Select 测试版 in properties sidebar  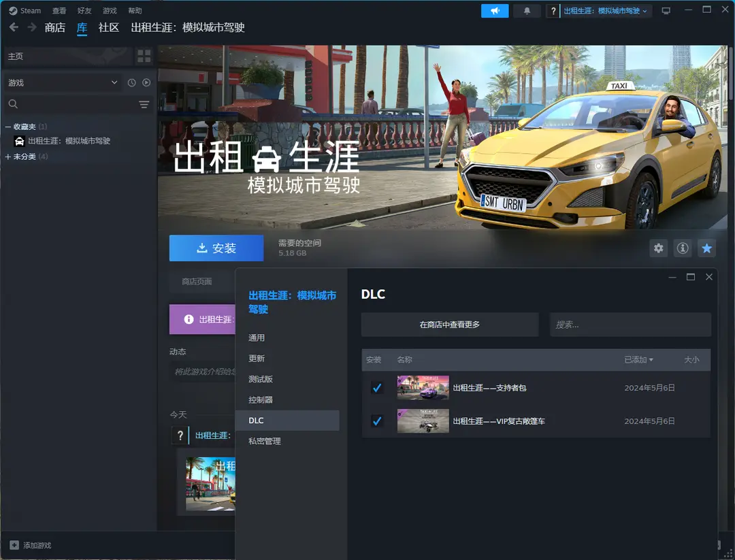coord(287,378)
